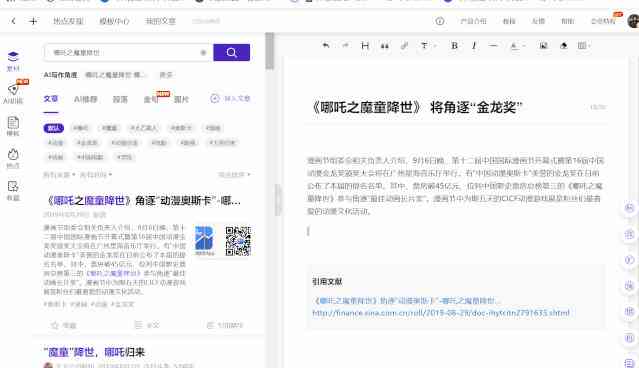Viewport: 639px width, 368px height.
Task: Switch to the 金句 tab with NEW badge
Action: click(151, 99)
